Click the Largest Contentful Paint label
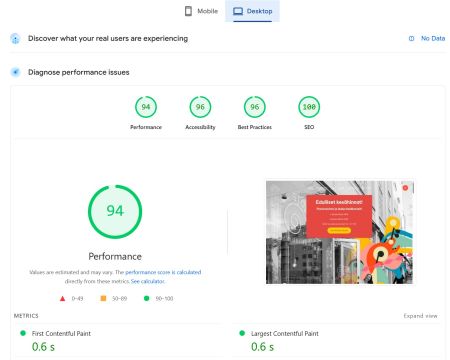Image resolution: width=450 pixels, height=360 pixels. pyautogui.click(x=285, y=334)
